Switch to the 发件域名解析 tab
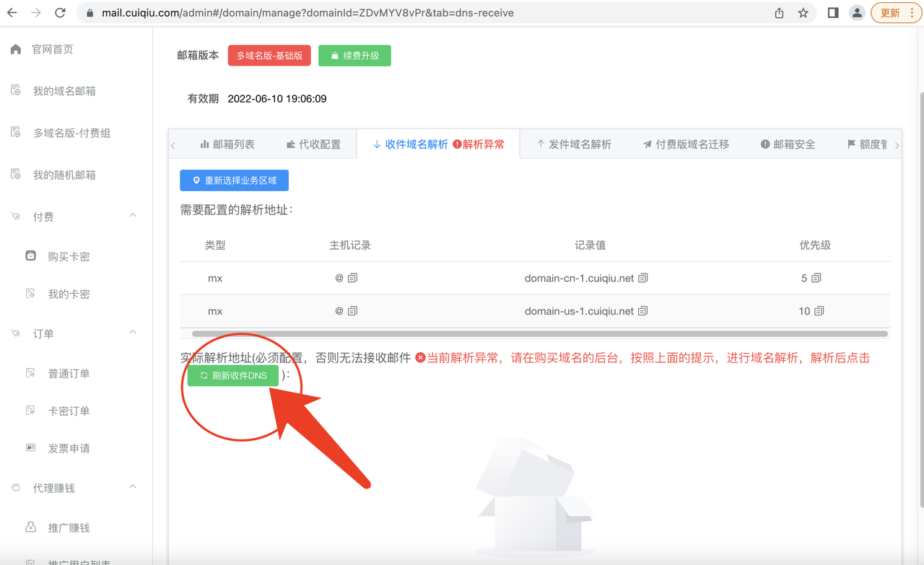Image resolution: width=924 pixels, height=565 pixels. pyautogui.click(x=573, y=144)
